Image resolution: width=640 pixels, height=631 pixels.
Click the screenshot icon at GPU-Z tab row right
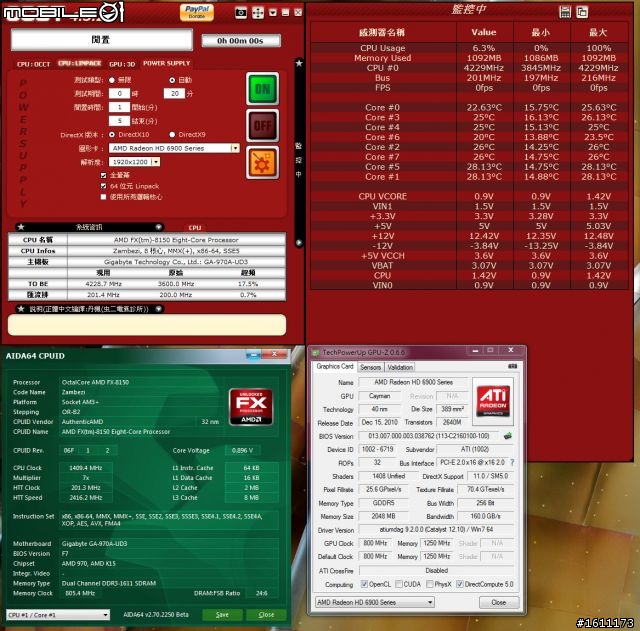(x=513, y=366)
